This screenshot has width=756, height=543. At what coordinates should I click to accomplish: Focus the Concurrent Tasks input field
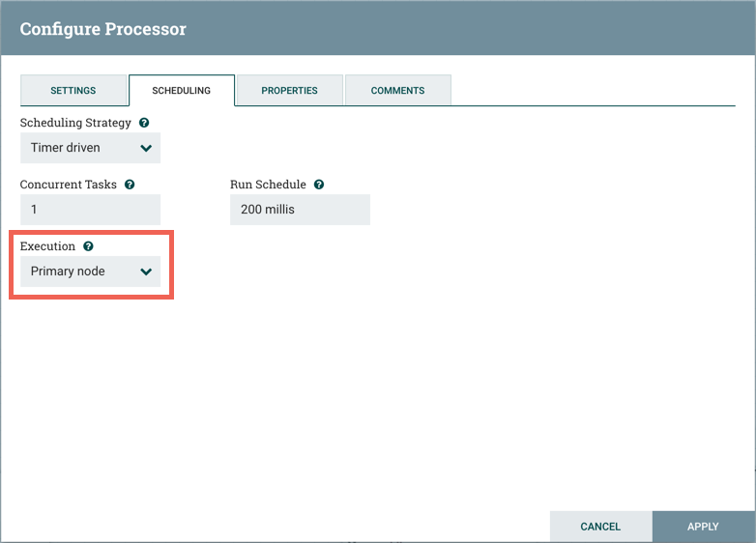pyautogui.click(x=90, y=210)
